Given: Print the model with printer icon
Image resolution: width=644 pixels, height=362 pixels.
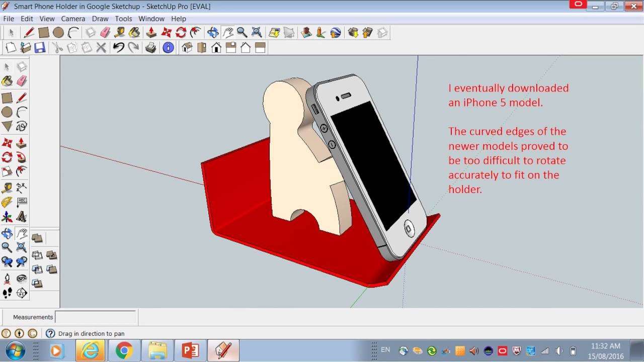Looking at the screenshot, I should coord(150,48).
